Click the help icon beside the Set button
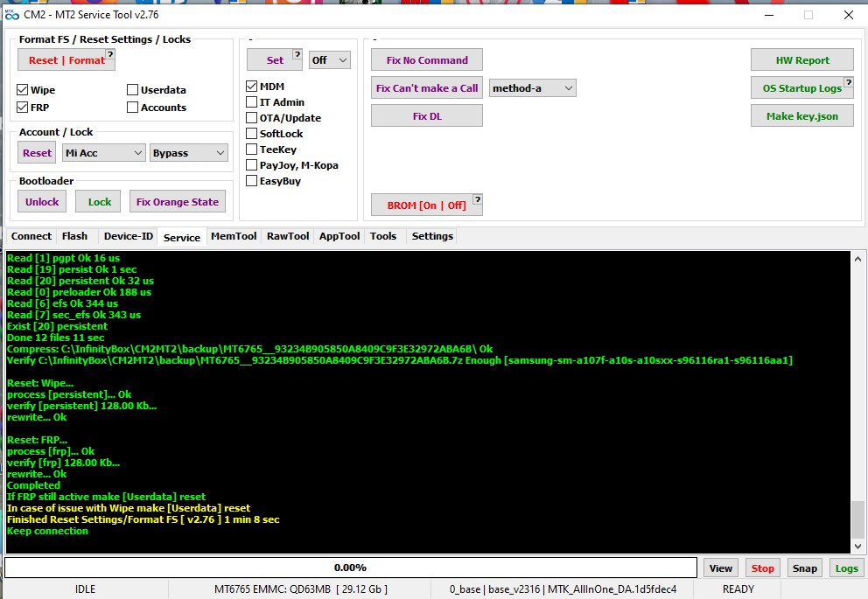Image resolution: width=868 pixels, height=599 pixels. (x=297, y=54)
